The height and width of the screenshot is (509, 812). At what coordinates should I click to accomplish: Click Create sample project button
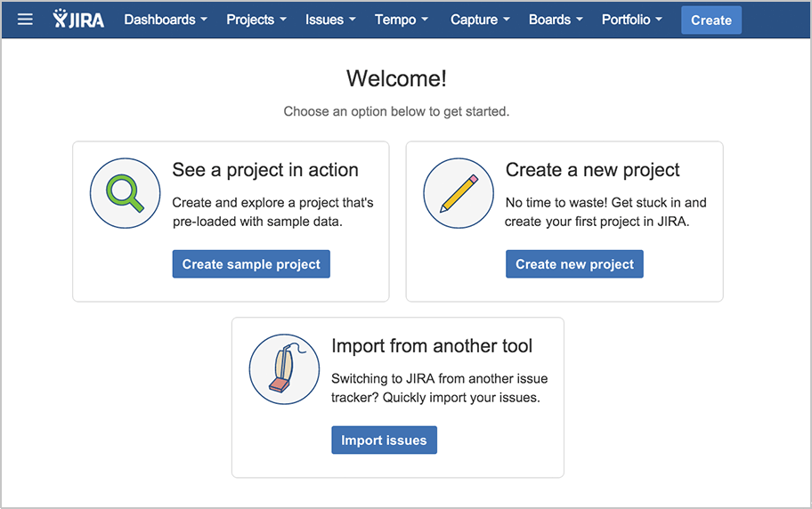point(251,264)
